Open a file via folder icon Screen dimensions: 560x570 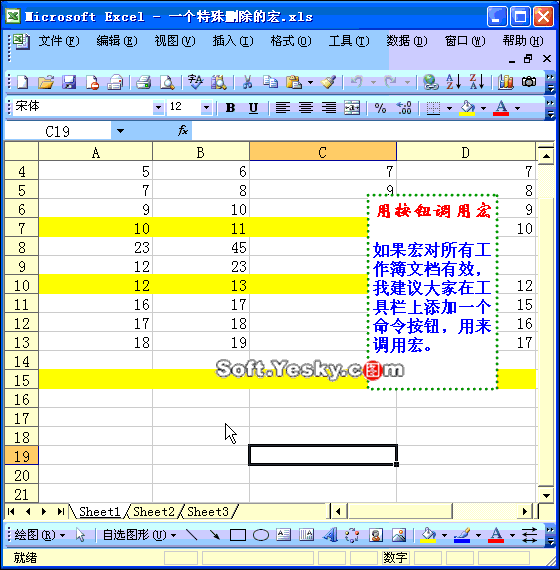46,82
